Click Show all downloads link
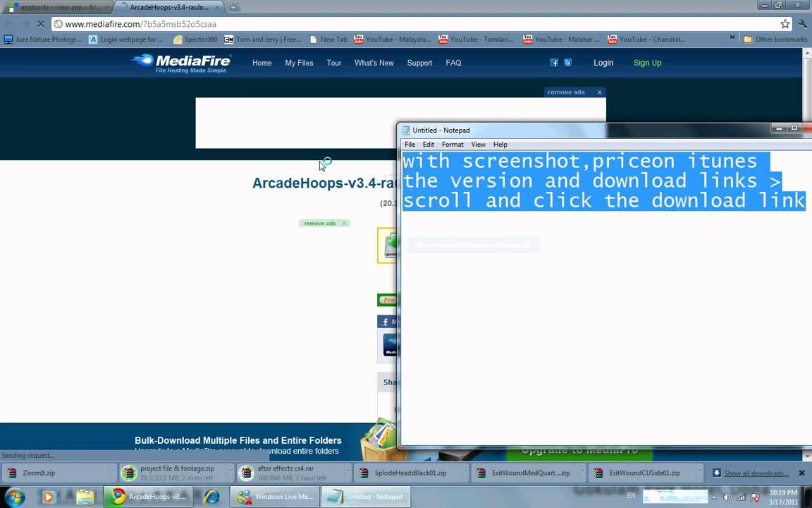This screenshot has width=812, height=508. click(x=756, y=473)
